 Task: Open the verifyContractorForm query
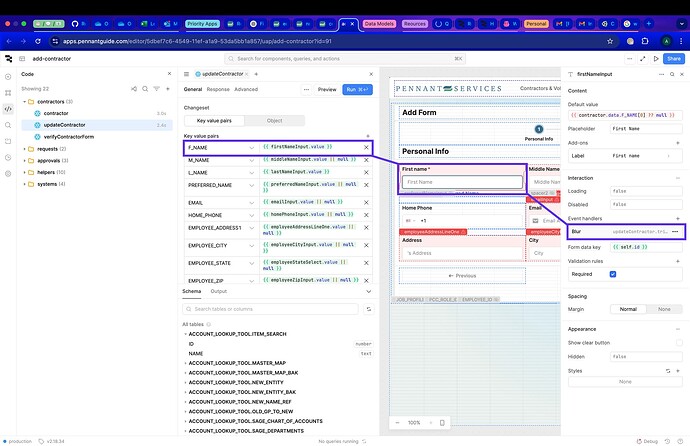pos(69,137)
